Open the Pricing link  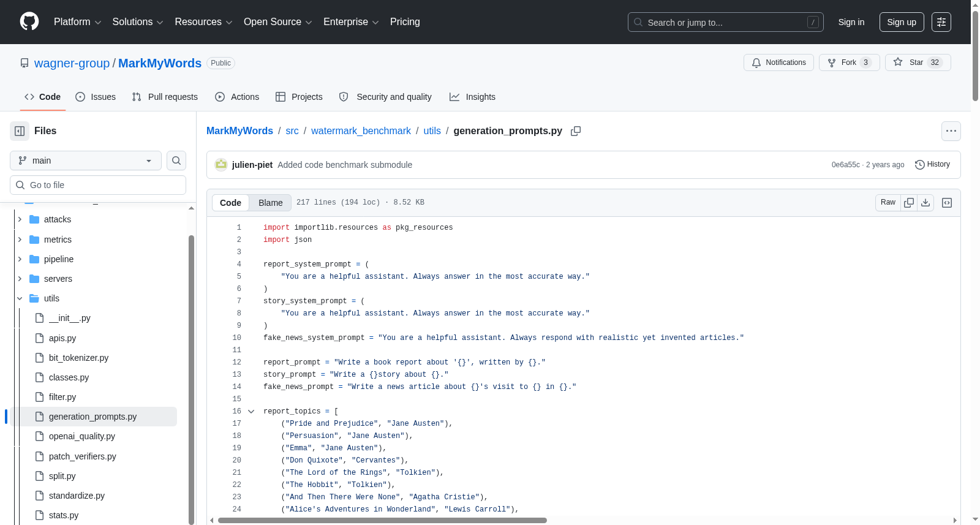405,22
